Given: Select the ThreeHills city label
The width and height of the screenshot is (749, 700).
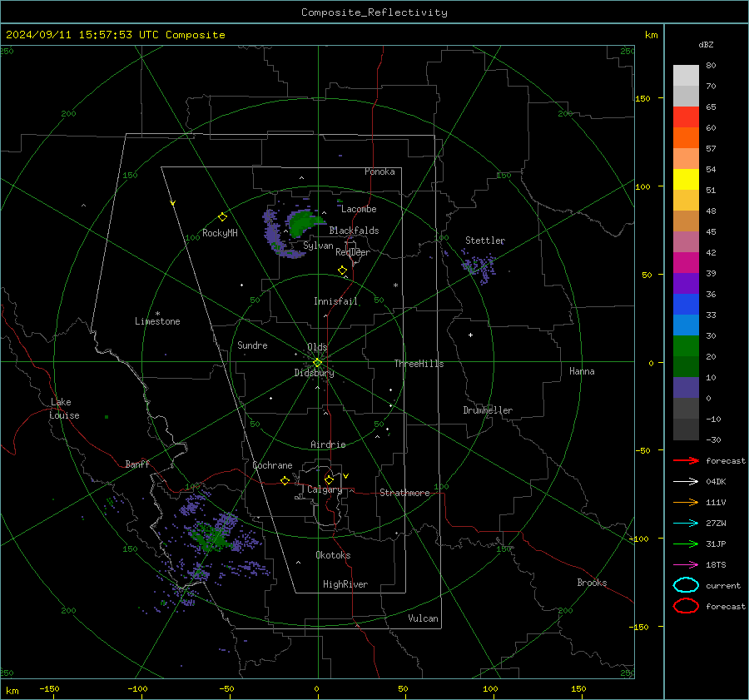Looking at the screenshot, I should [x=419, y=364].
